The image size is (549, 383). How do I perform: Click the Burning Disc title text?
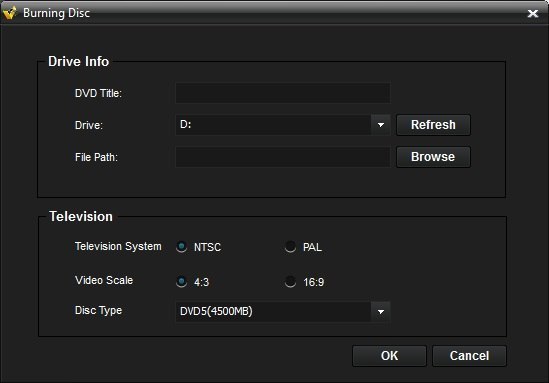[57, 13]
